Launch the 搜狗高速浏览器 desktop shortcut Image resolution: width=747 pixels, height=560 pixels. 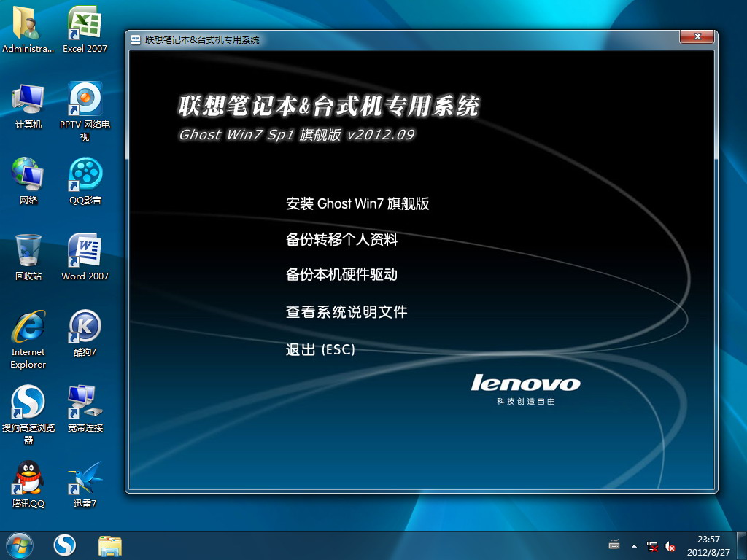pos(28,415)
